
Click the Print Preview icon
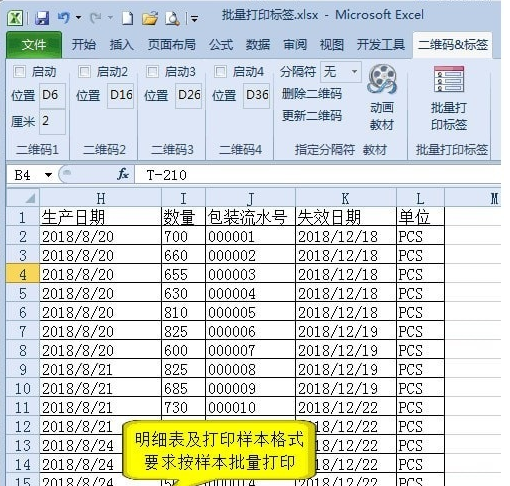pos(172,19)
